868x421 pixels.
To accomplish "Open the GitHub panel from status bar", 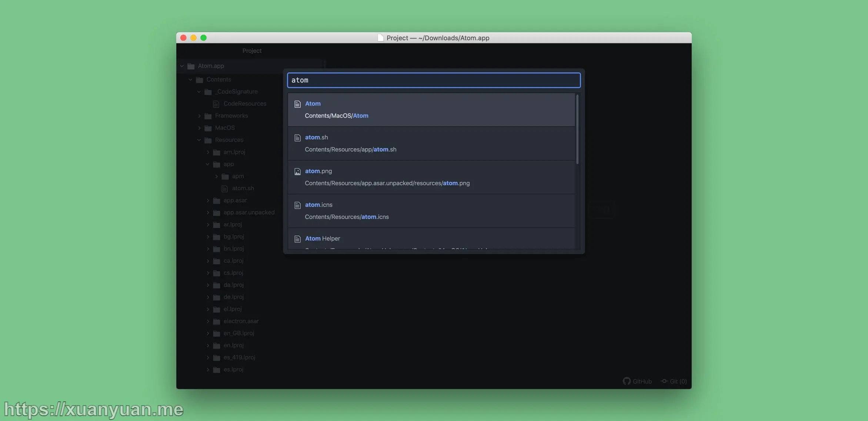I will (x=637, y=381).
